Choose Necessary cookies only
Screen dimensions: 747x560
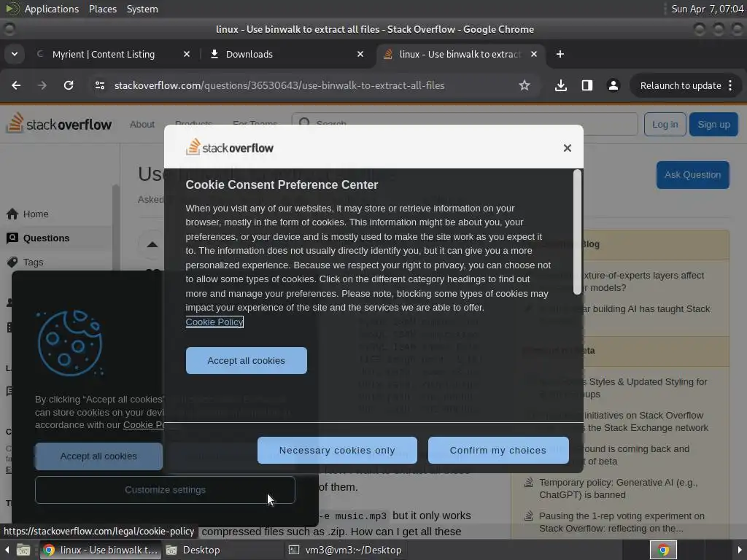click(337, 451)
